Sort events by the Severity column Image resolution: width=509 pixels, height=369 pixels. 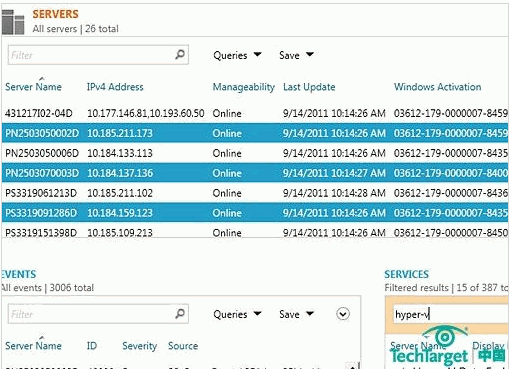coord(139,346)
